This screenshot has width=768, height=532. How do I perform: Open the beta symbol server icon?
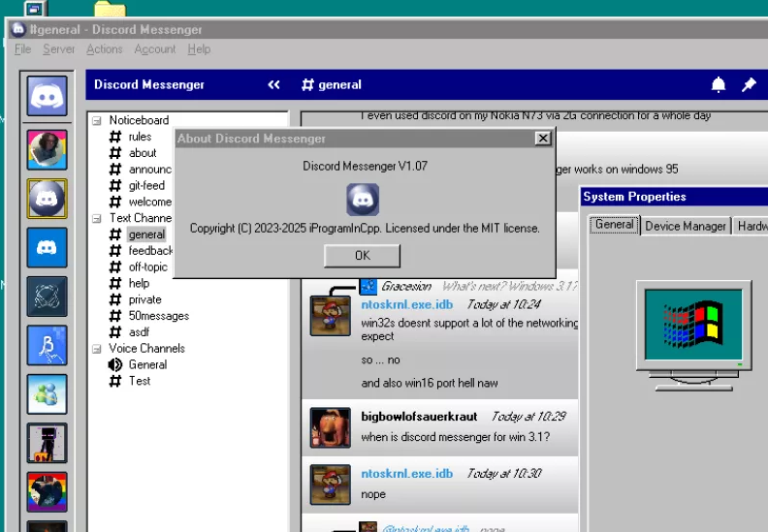point(47,345)
